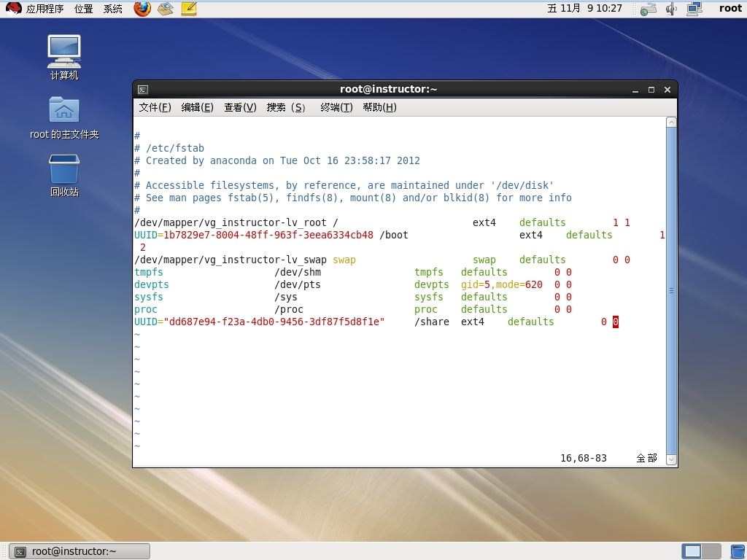Open the 搜索(S) terminal menu
This screenshot has height=560, width=747.
pyautogui.click(x=286, y=108)
